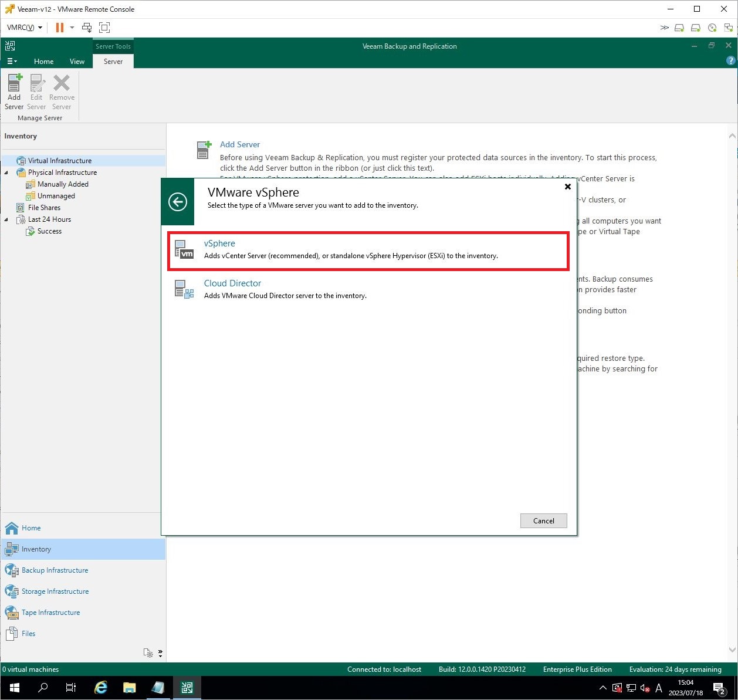Viewport: 738px width, 700px height.
Task: Select Manually Added tree node
Action: [x=63, y=184]
